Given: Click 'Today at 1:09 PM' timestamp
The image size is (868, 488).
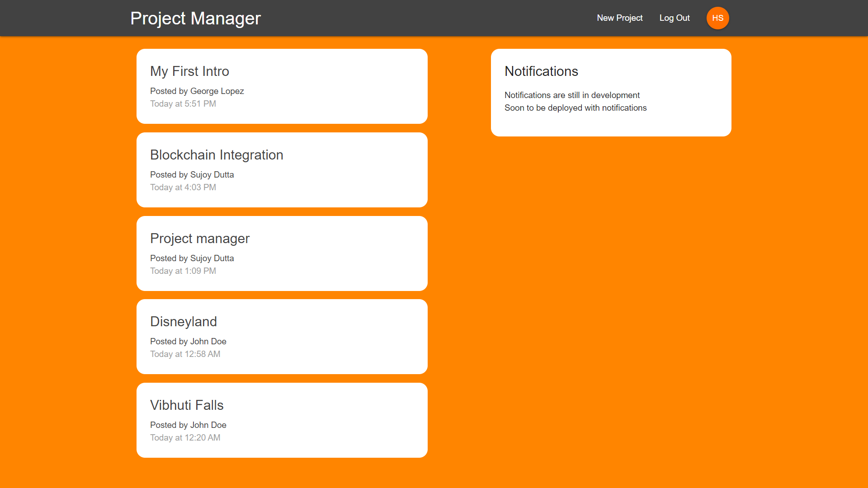Looking at the screenshot, I should [x=183, y=271].
